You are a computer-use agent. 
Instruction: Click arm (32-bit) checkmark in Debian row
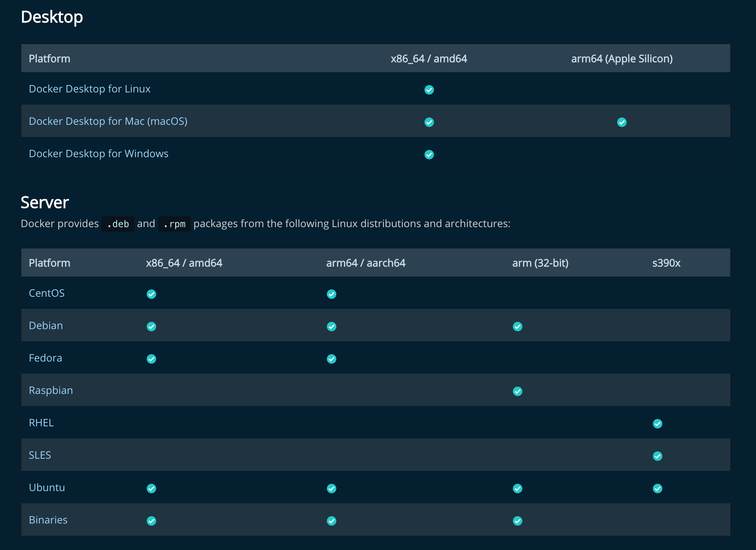coord(517,327)
